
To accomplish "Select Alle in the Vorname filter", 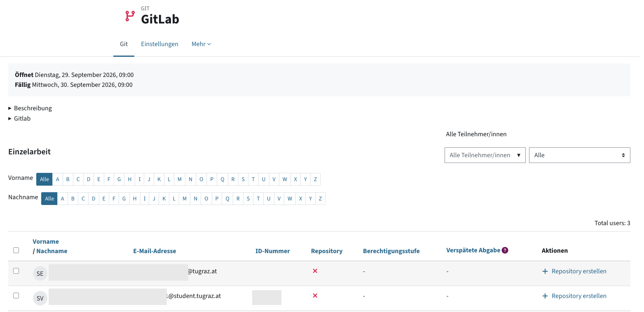I will coord(44,179).
